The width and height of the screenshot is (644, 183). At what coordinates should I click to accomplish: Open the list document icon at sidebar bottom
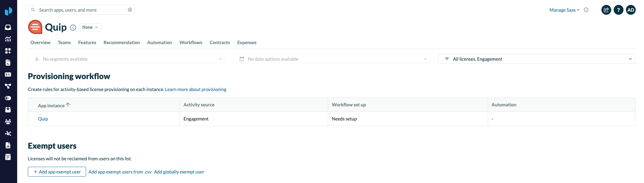8,157
